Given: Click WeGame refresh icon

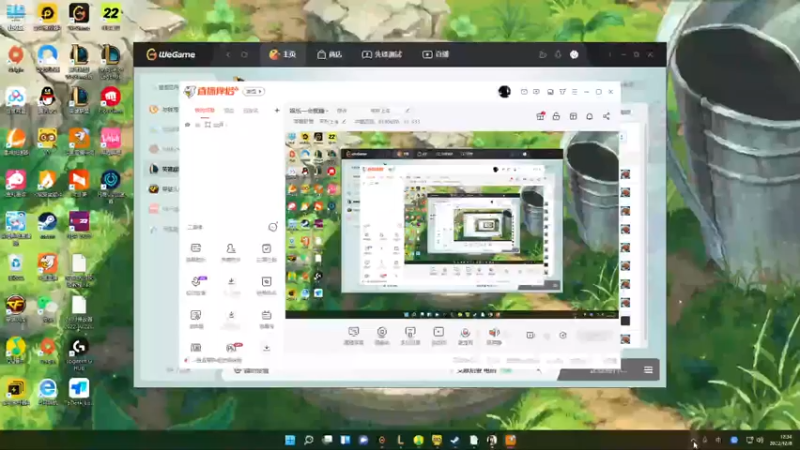Looking at the screenshot, I should click(x=244, y=55).
